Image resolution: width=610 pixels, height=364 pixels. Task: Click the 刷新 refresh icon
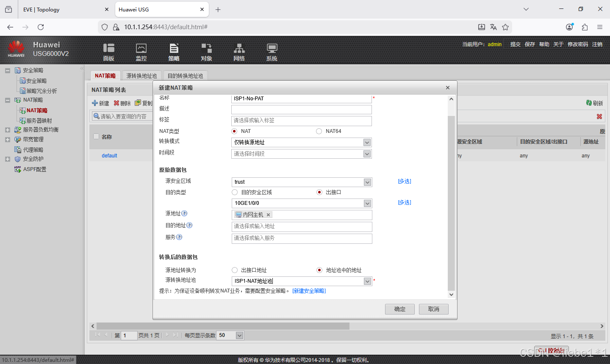589,103
